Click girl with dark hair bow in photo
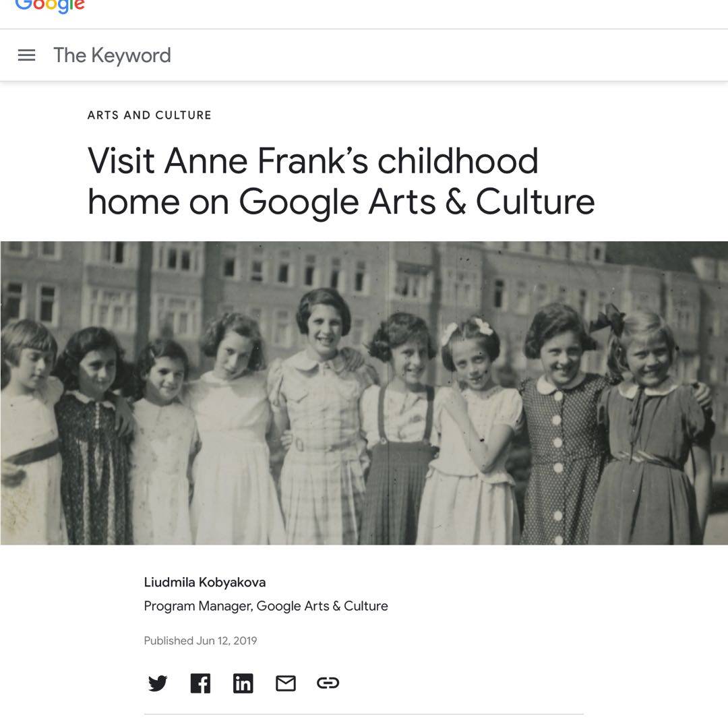Screen dimensions: 728x728 (x=647, y=418)
